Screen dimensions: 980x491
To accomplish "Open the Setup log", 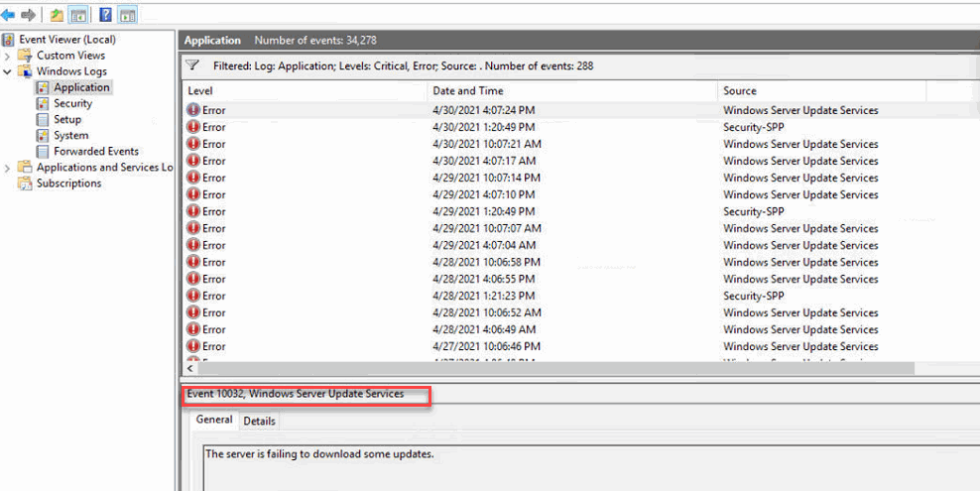I will click(x=67, y=119).
